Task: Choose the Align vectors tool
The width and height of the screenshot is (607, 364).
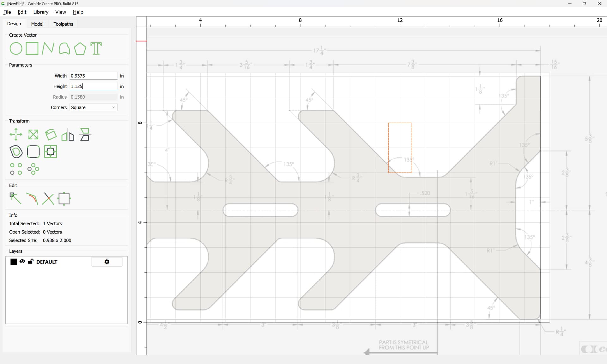Action: [x=85, y=135]
